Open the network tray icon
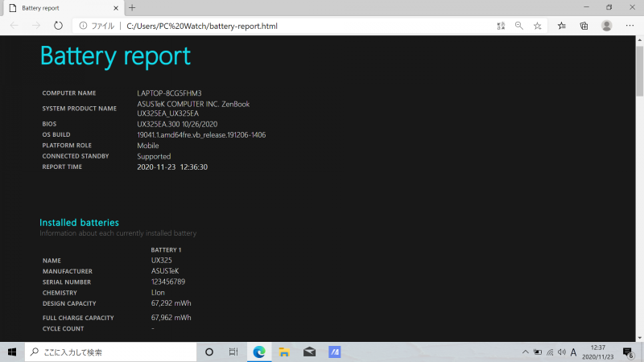The height and width of the screenshot is (362, 644). pyautogui.click(x=550, y=352)
